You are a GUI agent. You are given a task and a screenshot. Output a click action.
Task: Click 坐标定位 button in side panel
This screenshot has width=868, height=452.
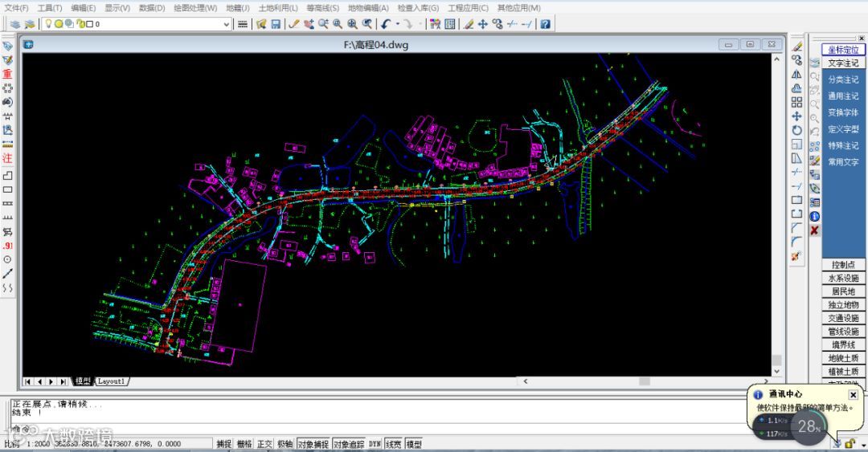(x=843, y=50)
